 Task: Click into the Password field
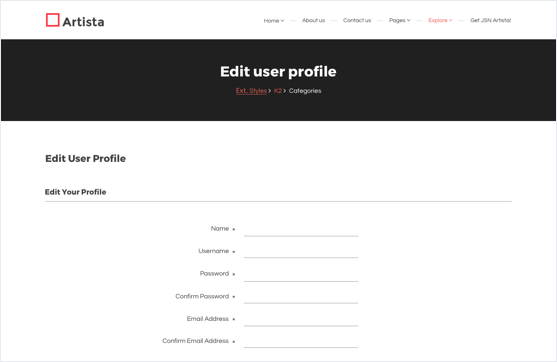(x=301, y=274)
